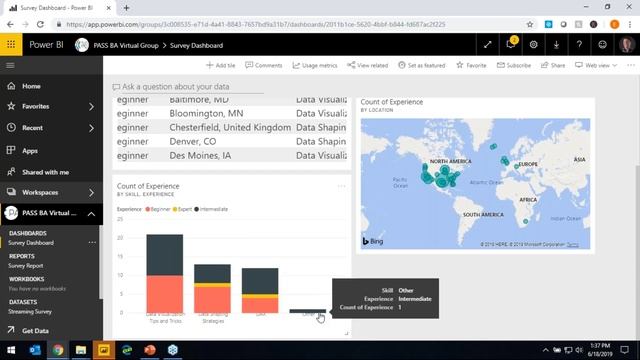Click Share button

553,65
